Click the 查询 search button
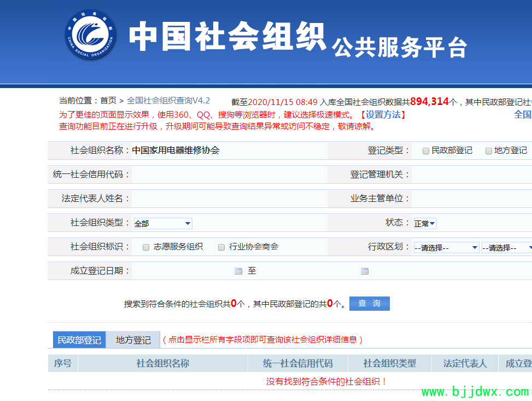This screenshot has height=401, width=532. tap(370, 304)
